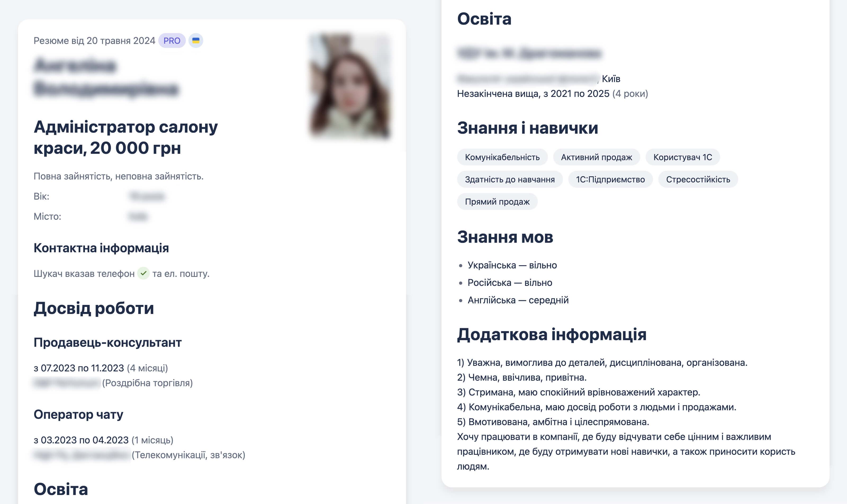Click the Додаткова інформація heading

[551, 334]
